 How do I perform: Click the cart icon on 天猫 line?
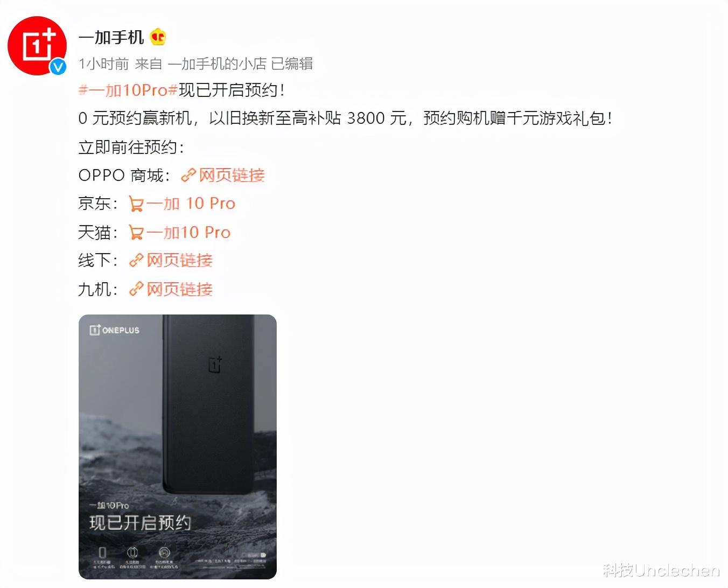[136, 233]
